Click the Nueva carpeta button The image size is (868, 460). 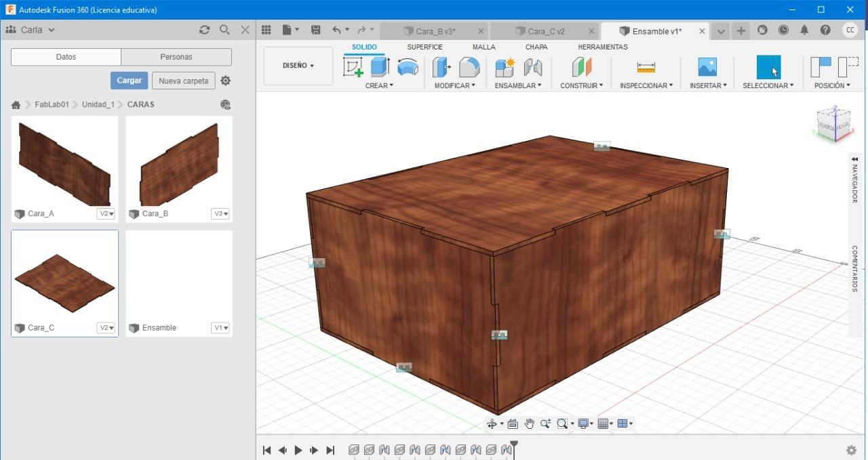[x=183, y=81]
